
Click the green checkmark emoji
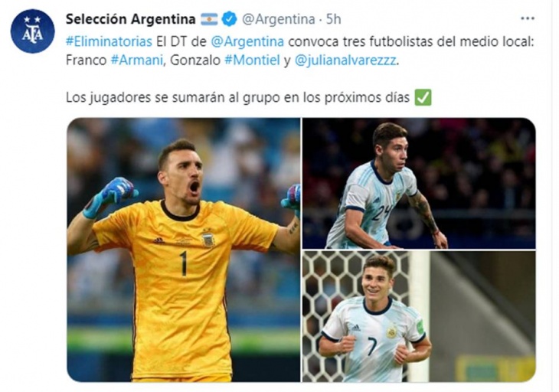tap(423, 97)
